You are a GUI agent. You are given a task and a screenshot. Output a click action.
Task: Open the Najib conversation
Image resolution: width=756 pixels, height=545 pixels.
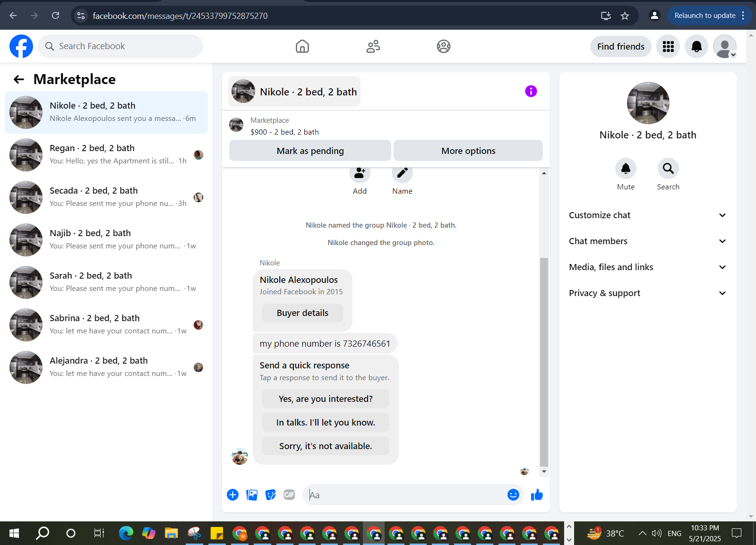(106, 240)
